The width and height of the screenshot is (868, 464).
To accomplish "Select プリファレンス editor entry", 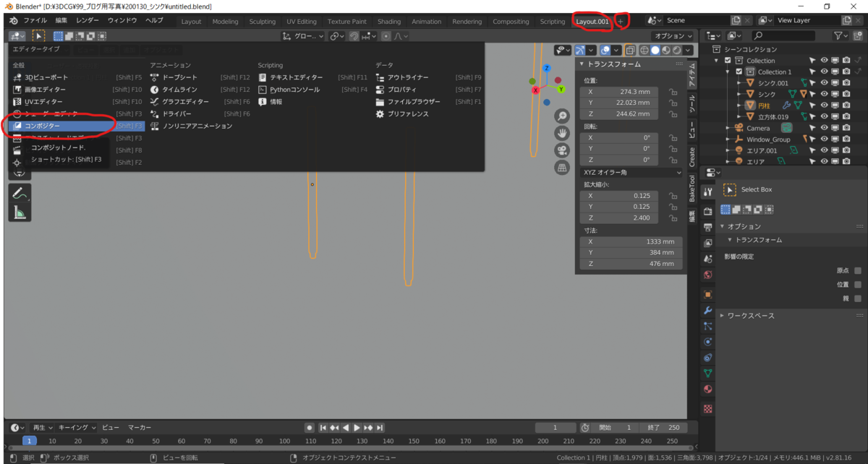I will click(429, 114).
